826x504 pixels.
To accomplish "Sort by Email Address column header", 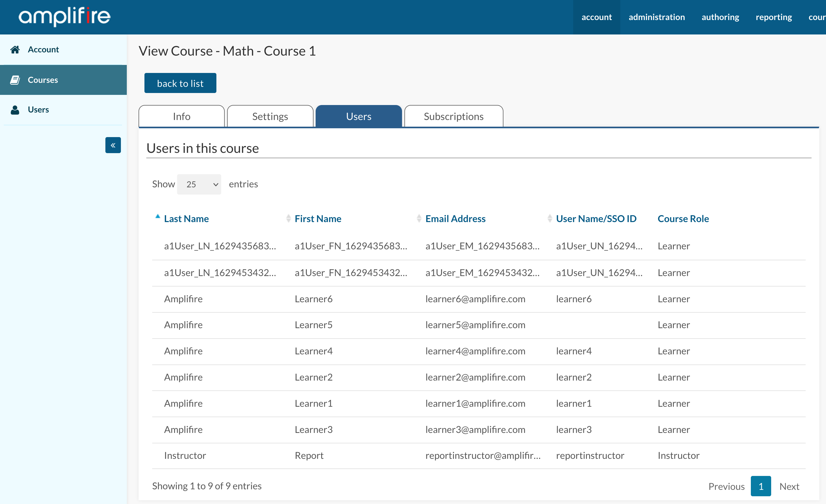I will click(x=455, y=218).
